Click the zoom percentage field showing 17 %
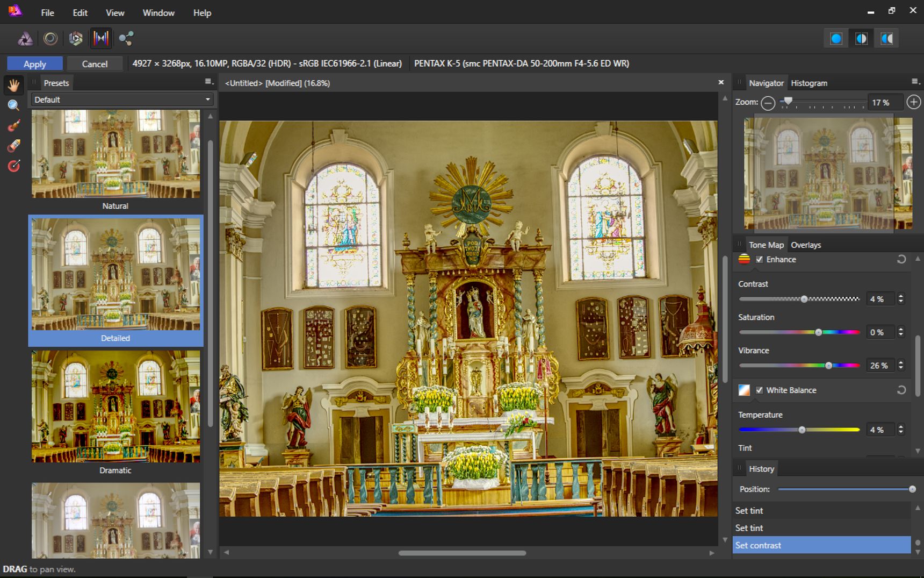The image size is (924, 578). pos(884,102)
